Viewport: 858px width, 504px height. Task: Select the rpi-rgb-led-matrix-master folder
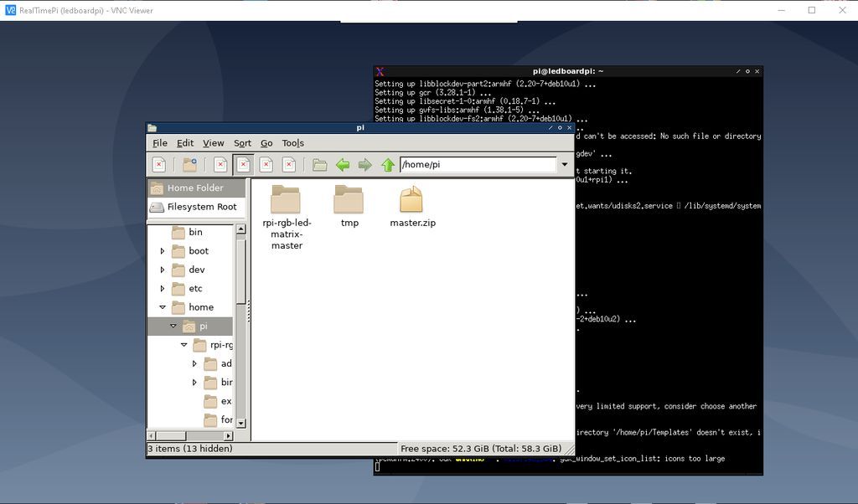pos(286,200)
